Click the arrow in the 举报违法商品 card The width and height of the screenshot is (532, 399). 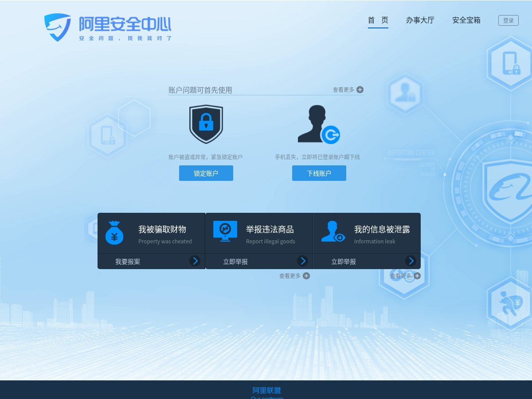[x=303, y=261]
